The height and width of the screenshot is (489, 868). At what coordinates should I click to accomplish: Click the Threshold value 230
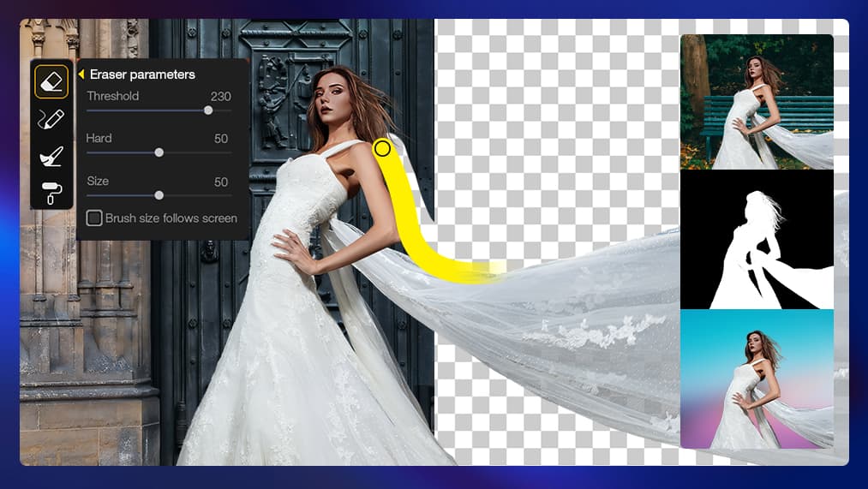pyautogui.click(x=220, y=97)
